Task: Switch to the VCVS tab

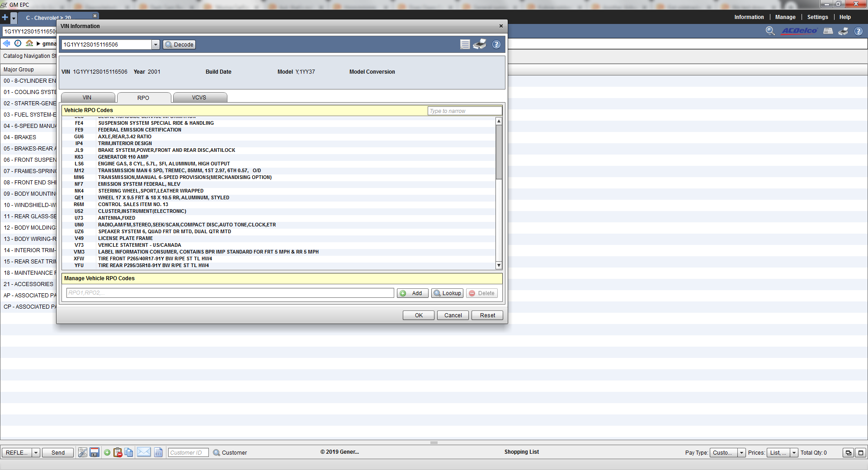Action: coord(199,98)
